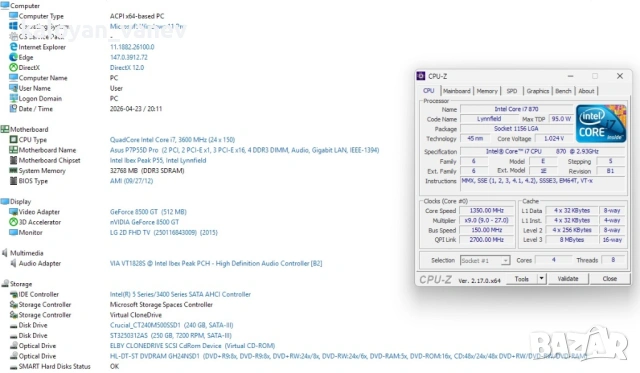This screenshot has height=373, width=640.
Task: Click the Multimedia speaker icon
Action: pos(5,253)
